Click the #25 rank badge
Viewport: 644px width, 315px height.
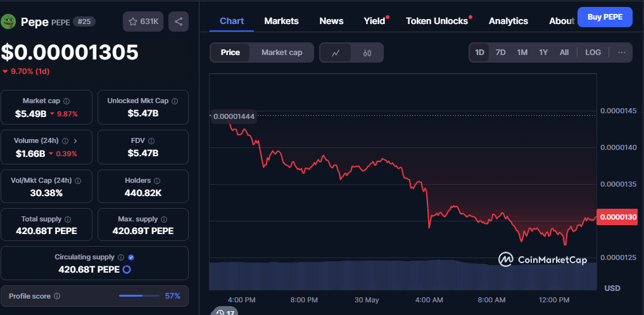point(84,22)
